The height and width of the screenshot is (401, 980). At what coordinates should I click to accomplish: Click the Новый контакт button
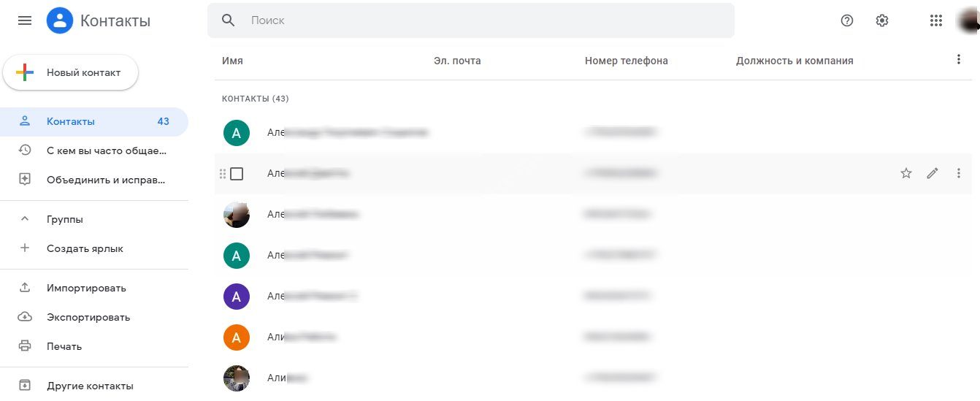(x=71, y=72)
